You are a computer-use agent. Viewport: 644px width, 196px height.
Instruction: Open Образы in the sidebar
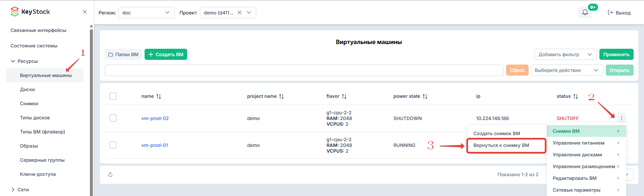(29, 146)
